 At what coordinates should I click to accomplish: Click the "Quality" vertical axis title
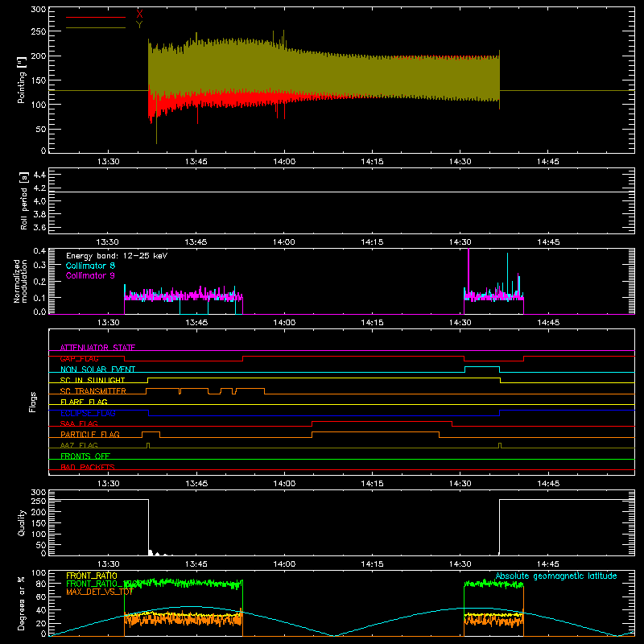[22, 522]
